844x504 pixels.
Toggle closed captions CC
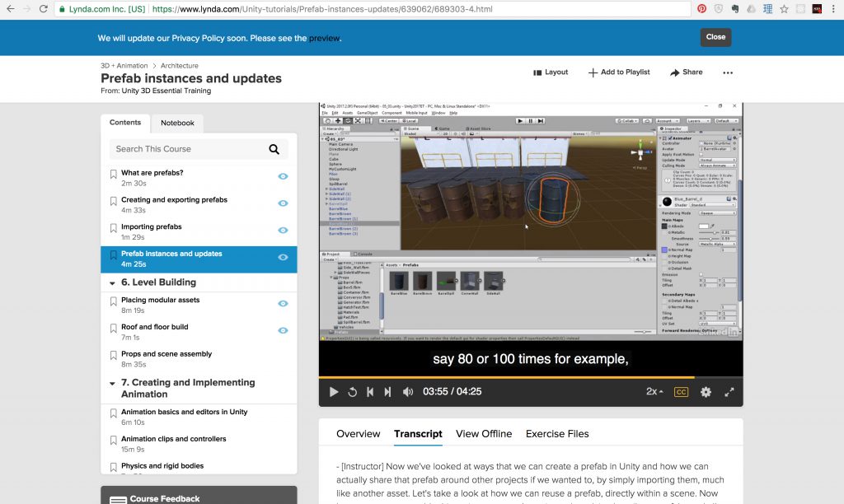coord(681,392)
